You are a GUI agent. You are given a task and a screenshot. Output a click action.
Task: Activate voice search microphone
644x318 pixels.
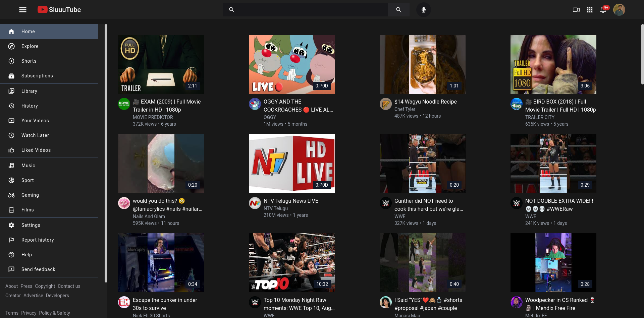click(424, 10)
